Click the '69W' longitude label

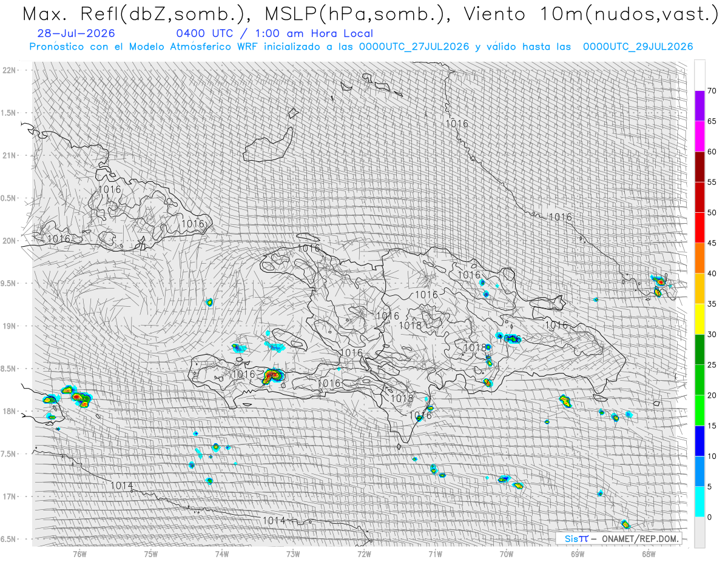point(578,554)
